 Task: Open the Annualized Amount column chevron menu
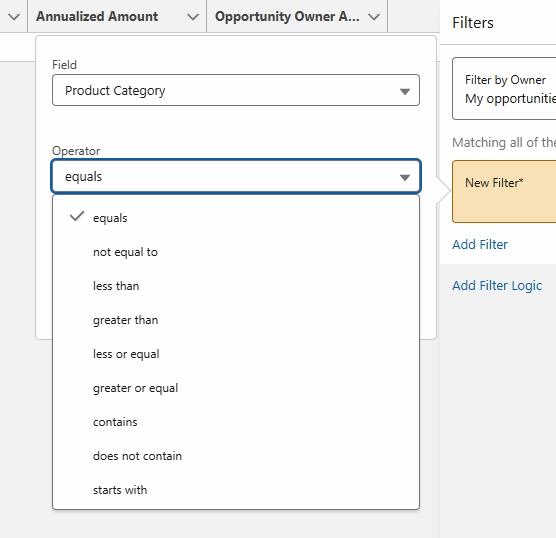pyautogui.click(x=193, y=17)
